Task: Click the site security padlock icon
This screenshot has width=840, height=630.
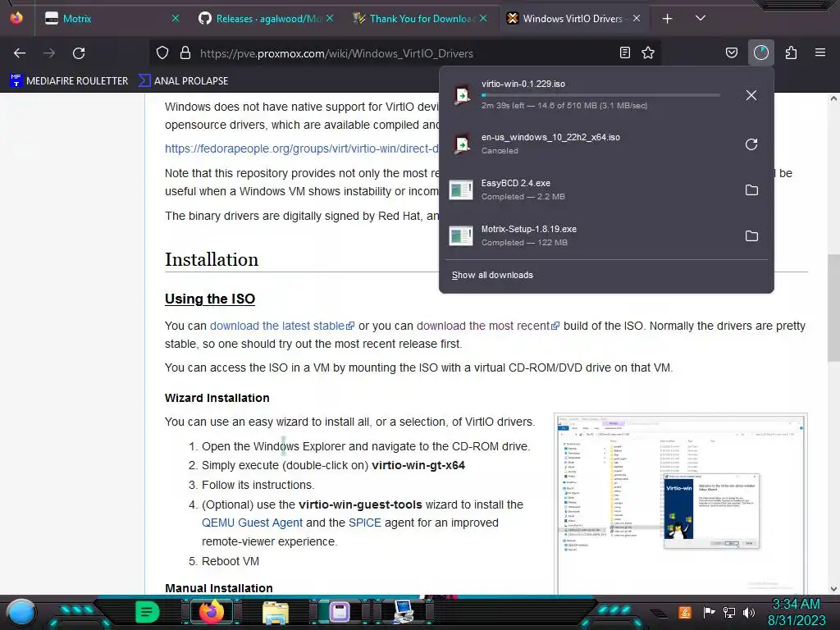Action: [185, 53]
